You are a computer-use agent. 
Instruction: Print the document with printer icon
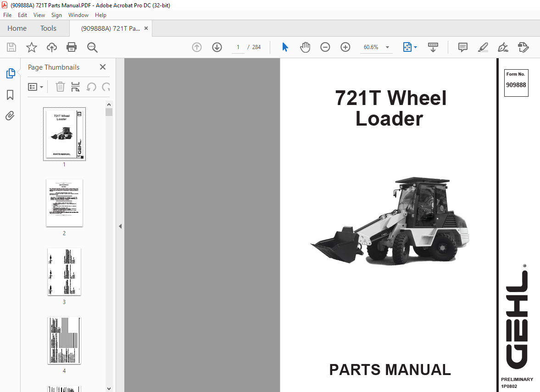pyautogui.click(x=72, y=47)
